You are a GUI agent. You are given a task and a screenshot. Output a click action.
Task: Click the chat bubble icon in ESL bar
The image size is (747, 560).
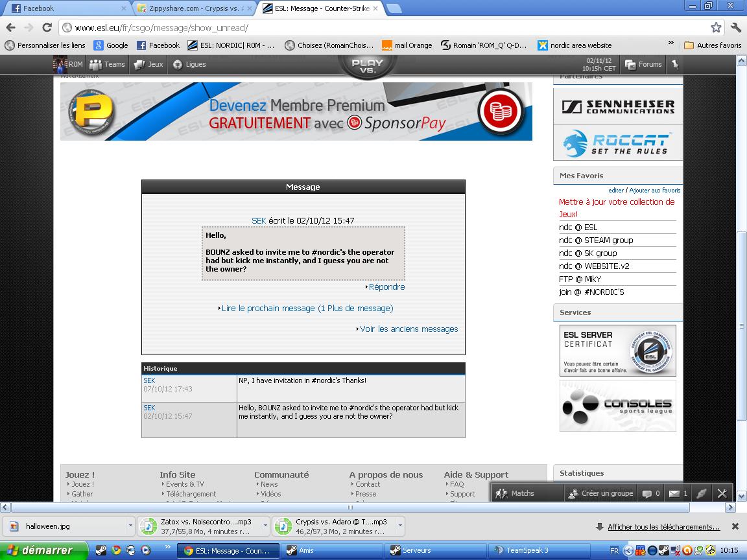pos(646,493)
